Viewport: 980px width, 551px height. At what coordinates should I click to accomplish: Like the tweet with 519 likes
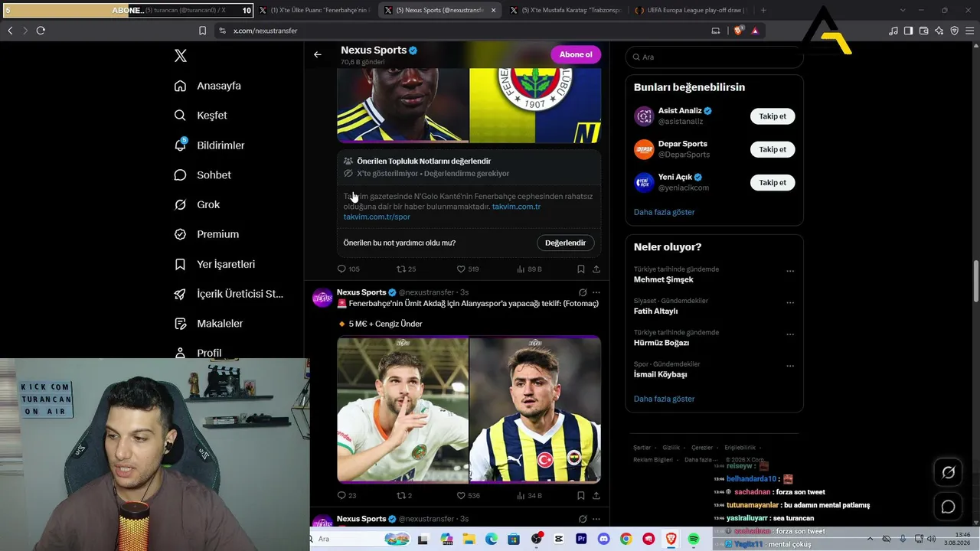[x=467, y=269]
